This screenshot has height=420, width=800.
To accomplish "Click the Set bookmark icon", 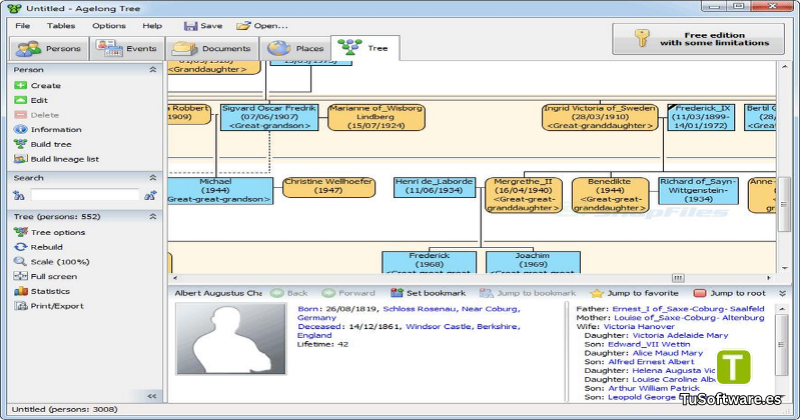I will coord(397,293).
